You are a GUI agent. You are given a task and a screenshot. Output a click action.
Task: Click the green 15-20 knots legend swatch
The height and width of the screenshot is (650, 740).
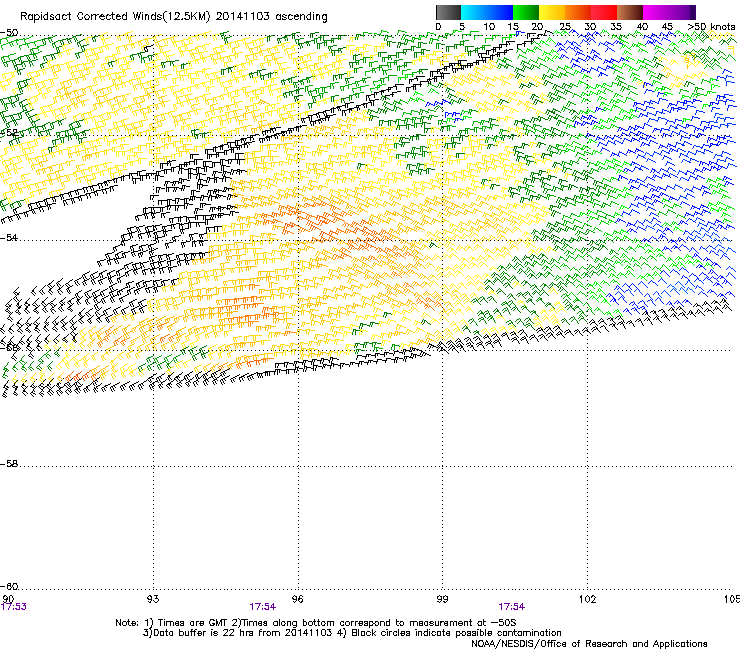526,12
